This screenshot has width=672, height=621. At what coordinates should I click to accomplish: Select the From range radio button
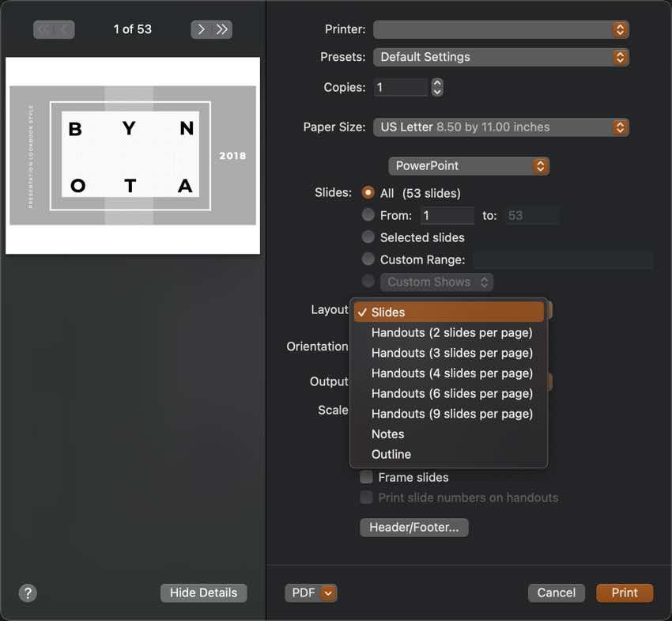point(368,215)
